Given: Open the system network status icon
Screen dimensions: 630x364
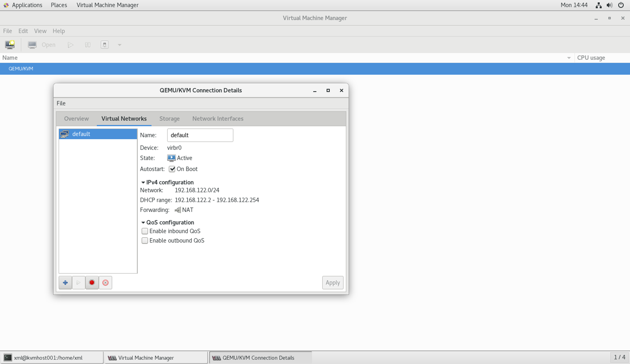Looking at the screenshot, I should point(599,5).
